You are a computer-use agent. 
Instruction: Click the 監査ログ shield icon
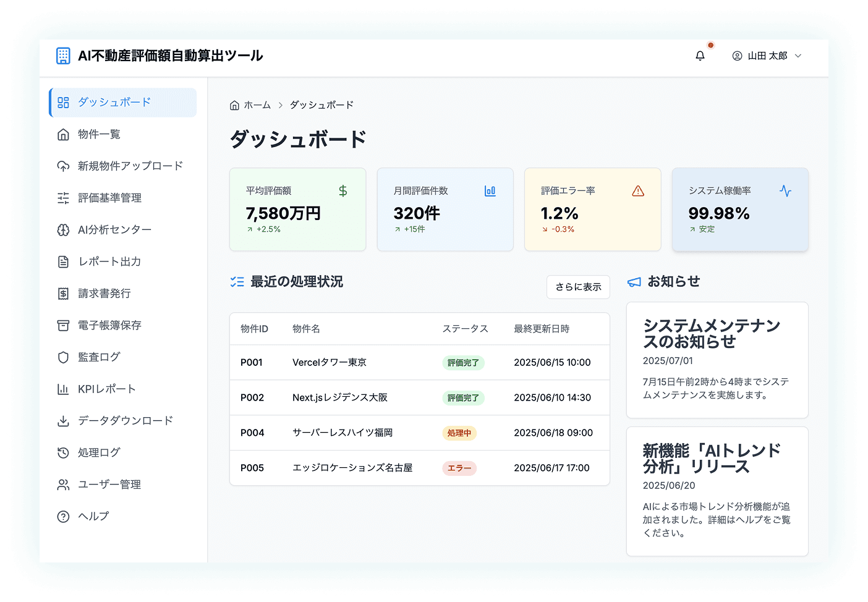pyautogui.click(x=63, y=357)
